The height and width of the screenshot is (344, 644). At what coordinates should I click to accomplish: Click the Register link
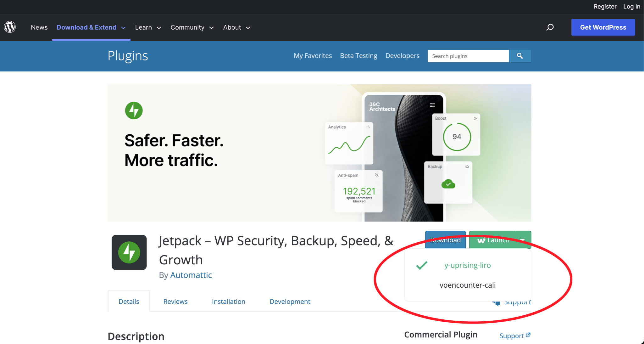605,6
